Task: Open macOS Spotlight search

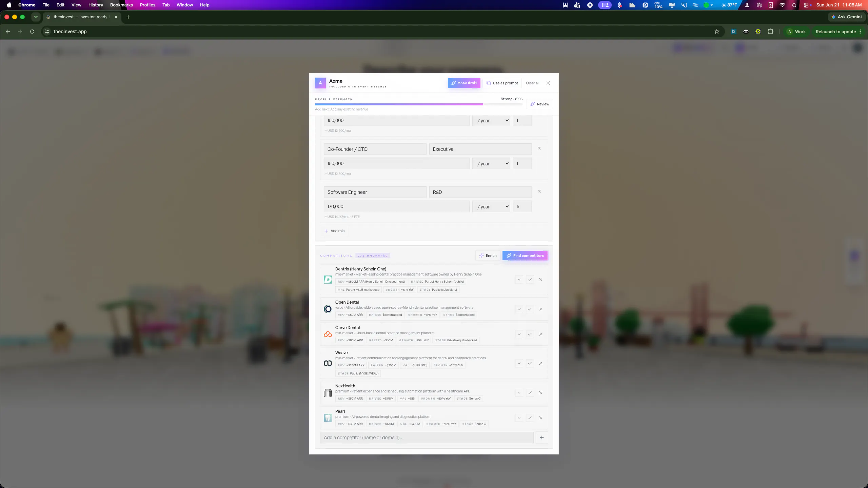Action: [794, 5]
